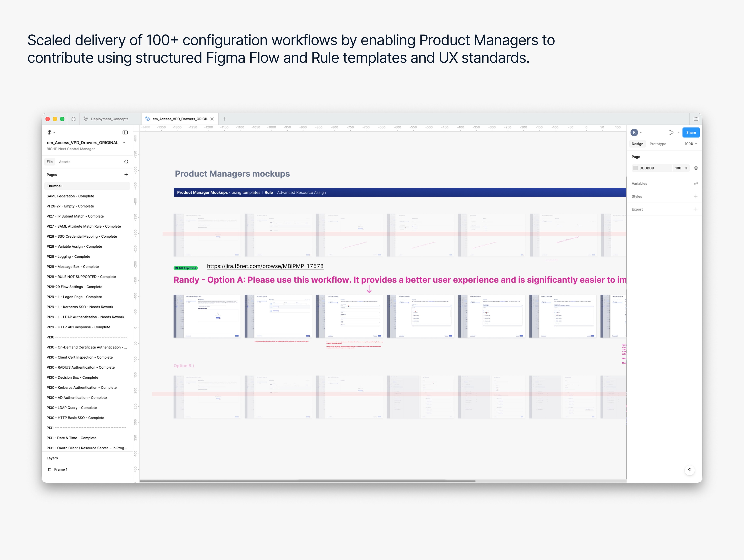Add export setting with plus icon
Image resolution: width=744 pixels, height=560 pixels.
pyautogui.click(x=696, y=209)
